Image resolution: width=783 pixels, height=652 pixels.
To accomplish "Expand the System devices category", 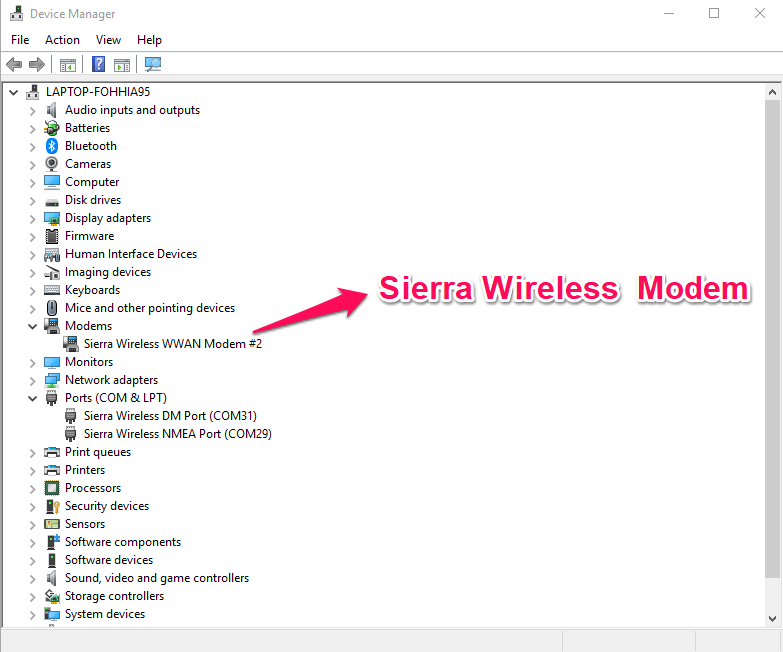I will (x=32, y=615).
